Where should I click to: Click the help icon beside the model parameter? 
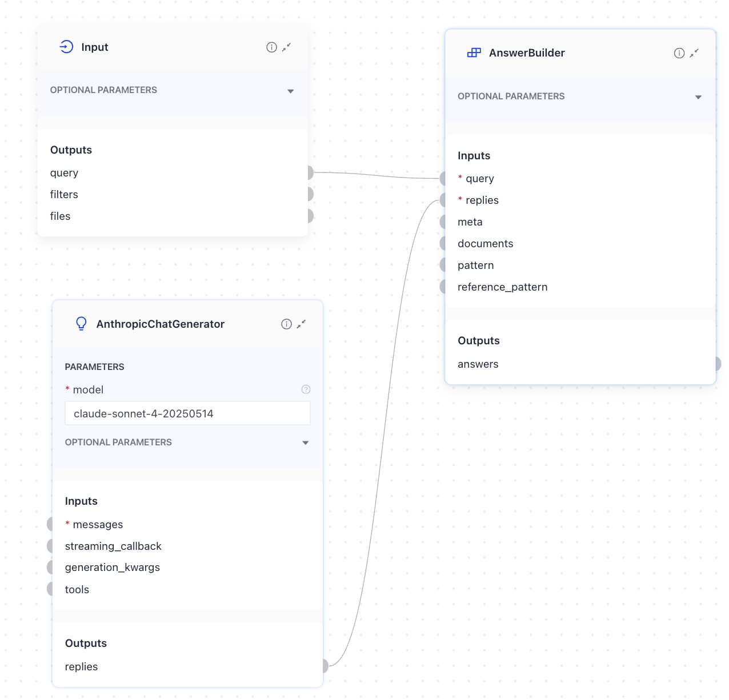click(x=306, y=389)
